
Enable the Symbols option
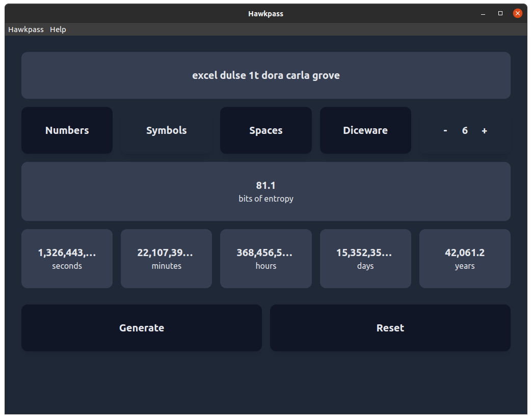166,130
